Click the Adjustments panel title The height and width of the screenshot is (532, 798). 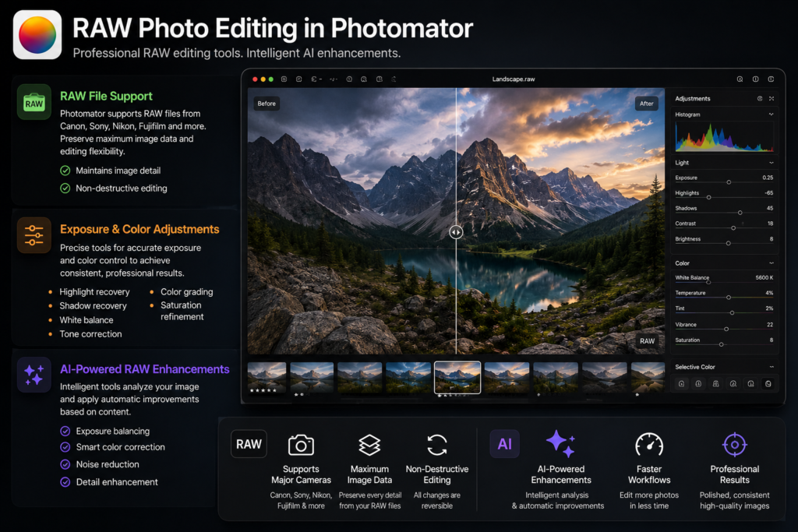(x=692, y=99)
